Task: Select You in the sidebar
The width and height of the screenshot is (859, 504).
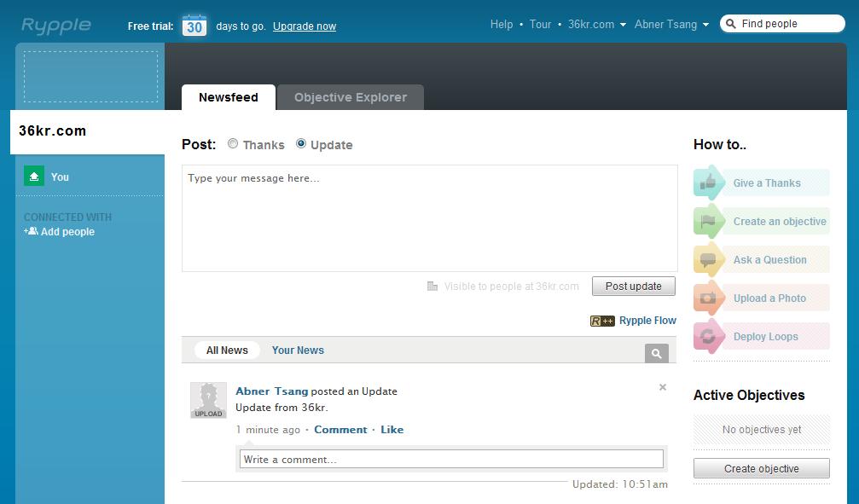Action: point(60,177)
